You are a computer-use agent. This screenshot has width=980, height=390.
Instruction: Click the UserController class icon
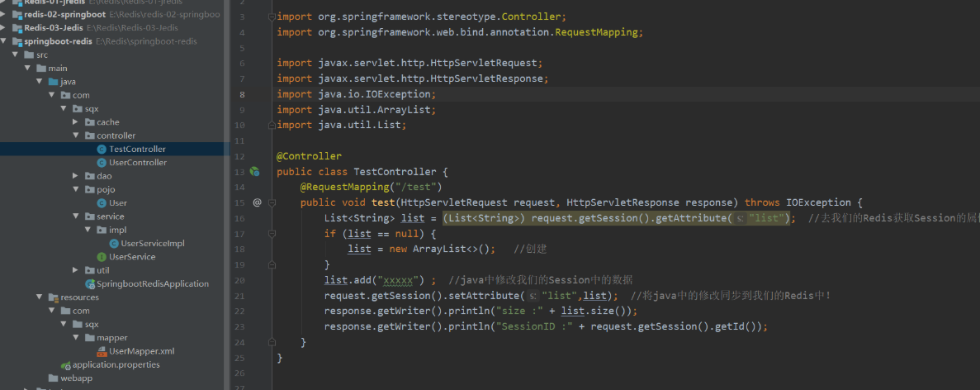point(102,163)
